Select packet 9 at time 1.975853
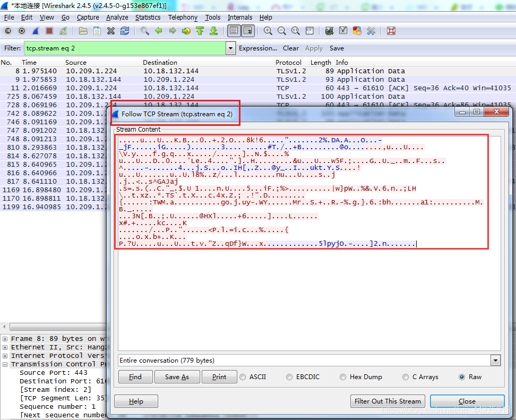The height and width of the screenshot is (420, 516). click(x=257, y=80)
